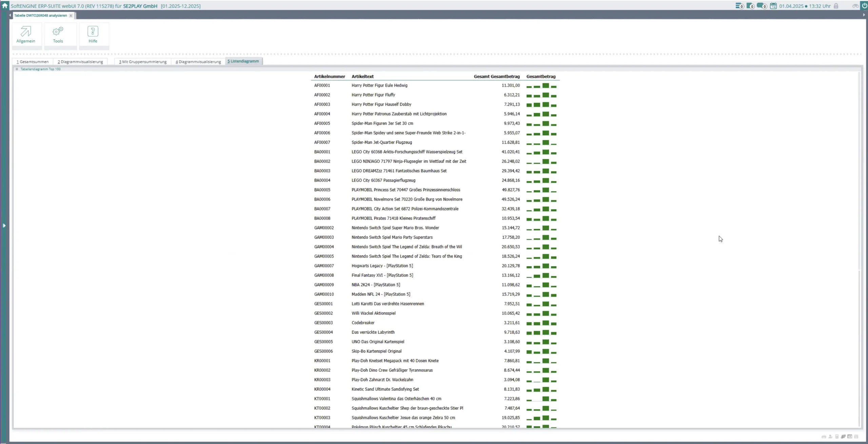Expand the left sidebar arrow
Image resolution: width=868 pixels, height=444 pixels.
click(x=4, y=226)
